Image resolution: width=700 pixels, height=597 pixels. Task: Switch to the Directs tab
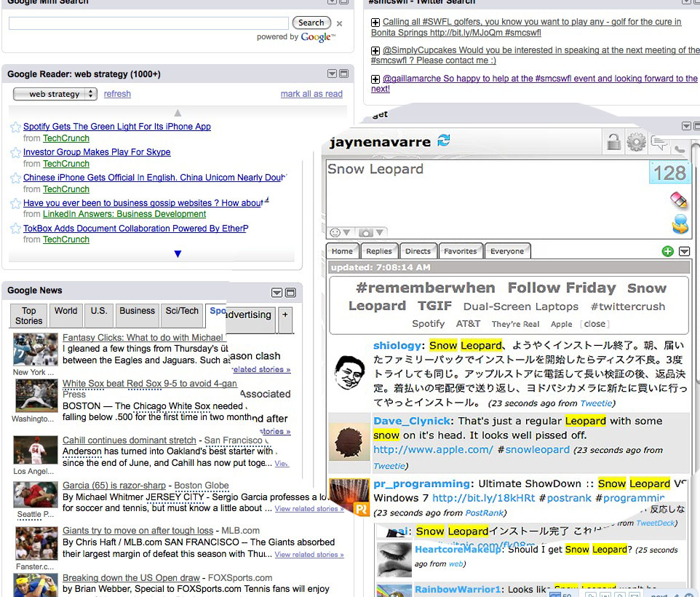pyautogui.click(x=418, y=251)
